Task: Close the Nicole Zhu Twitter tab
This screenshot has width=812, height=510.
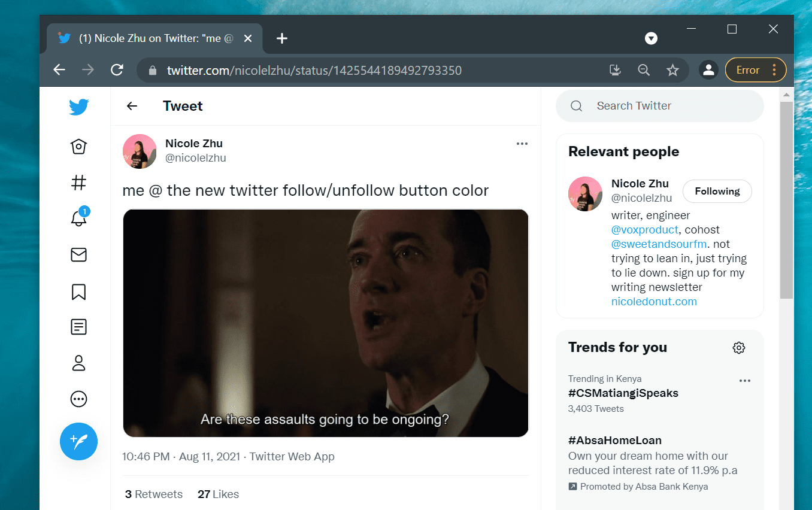Action: (x=248, y=38)
